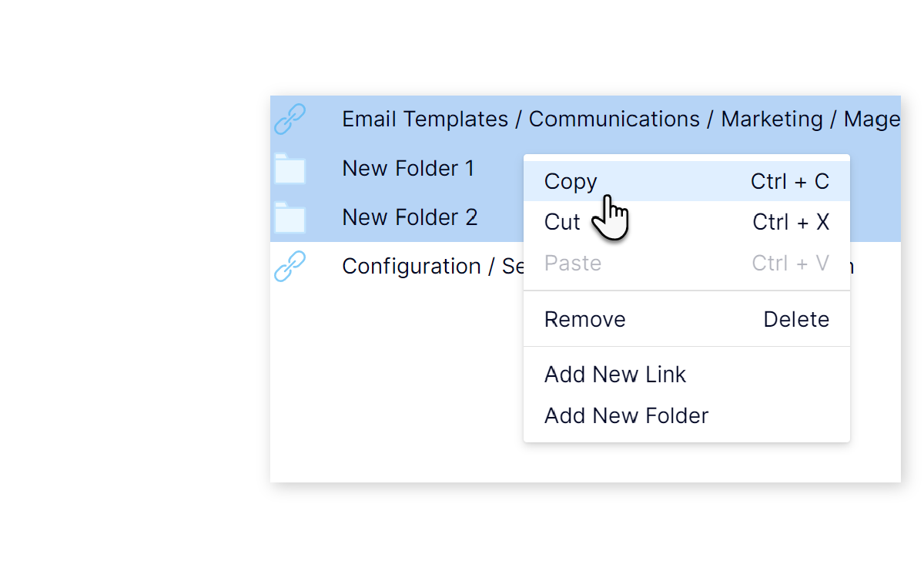Image resolution: width=924 pixels, height=578 pixels.
Task: Click the link icon beside Configuration
Action: (x=290, y=267)
